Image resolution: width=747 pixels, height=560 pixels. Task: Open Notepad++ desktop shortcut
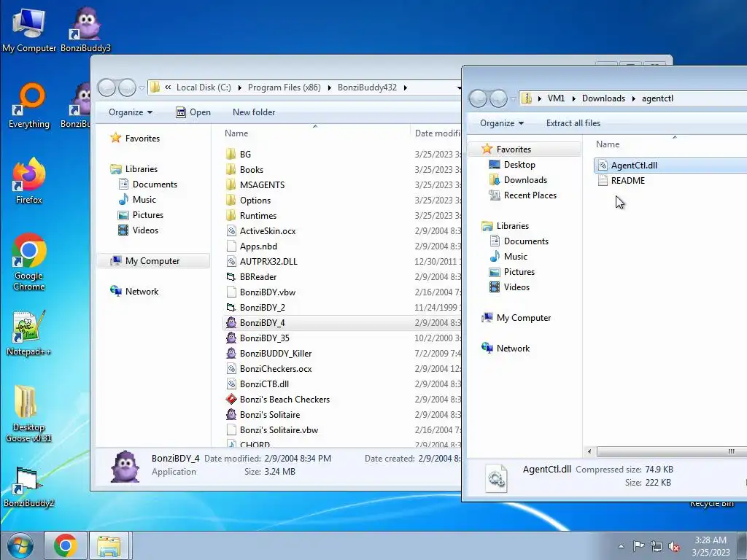pos(29,333)
